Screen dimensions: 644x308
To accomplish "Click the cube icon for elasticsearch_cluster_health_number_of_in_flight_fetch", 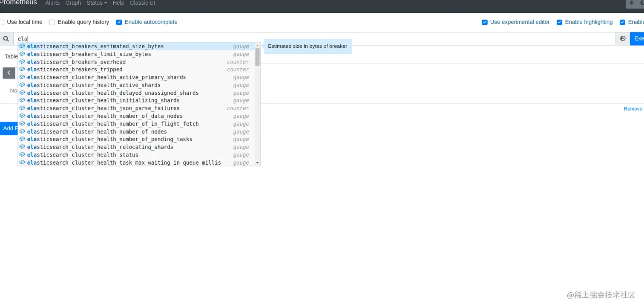I will coord(22,124).
